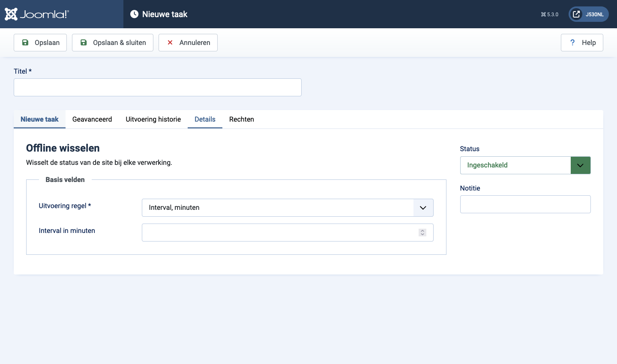Click the Joomla version 5.3.0 indicator
617x364 pixels.
point(550,15)
